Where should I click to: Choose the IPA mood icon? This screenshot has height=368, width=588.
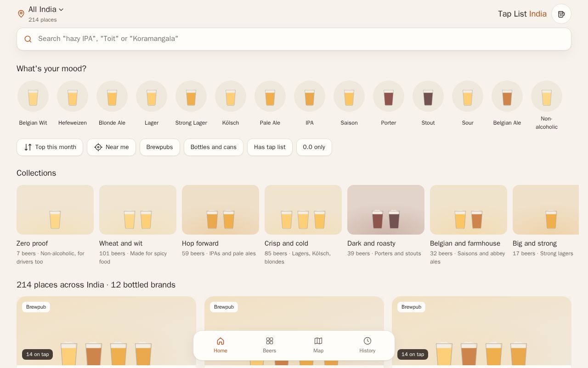[310, 96]
